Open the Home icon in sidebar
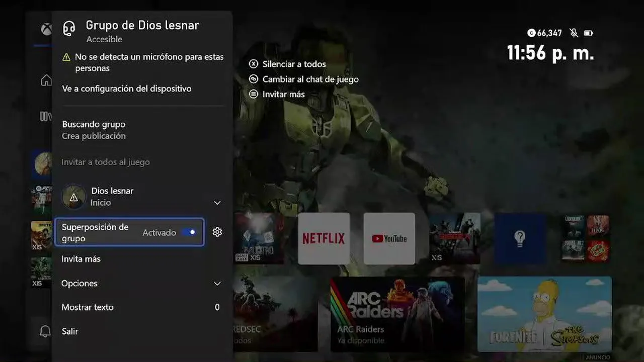The width and height of the screenshot is (644, 362). click(x=46, y=80)
